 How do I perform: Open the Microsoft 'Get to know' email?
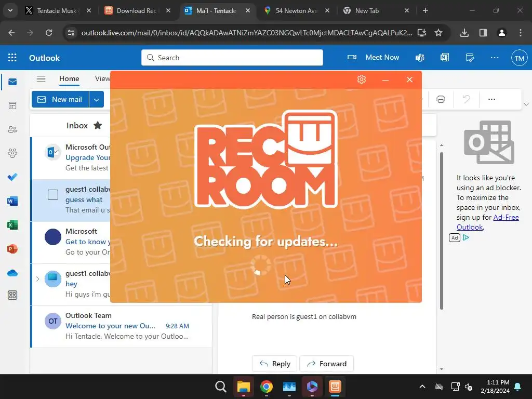[x=71, y=242]
